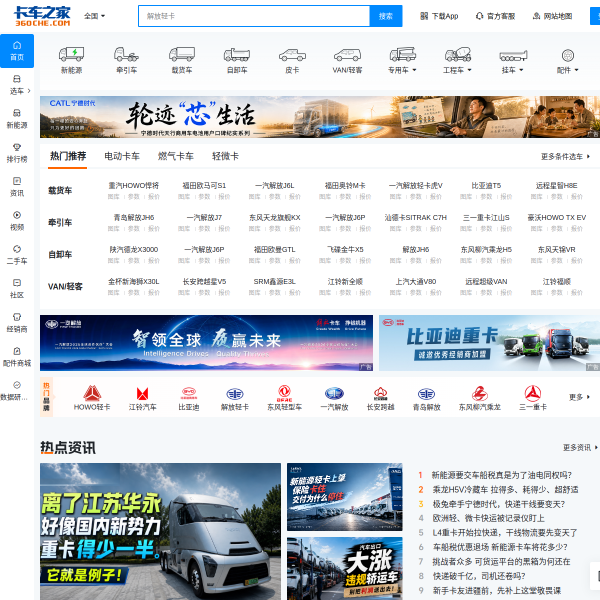Open 离了江苏华永 featured news image
The height and width of the screenshot is (600, 600).
click(160, 532)
